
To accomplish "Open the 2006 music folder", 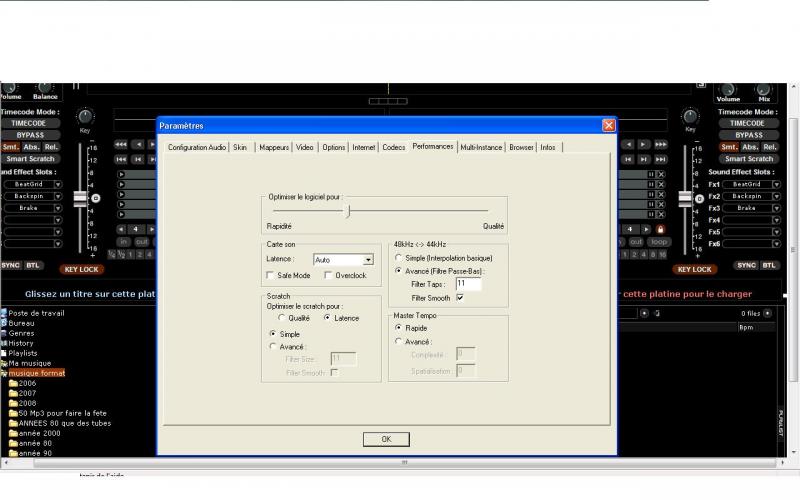I will tap(27, 383).
